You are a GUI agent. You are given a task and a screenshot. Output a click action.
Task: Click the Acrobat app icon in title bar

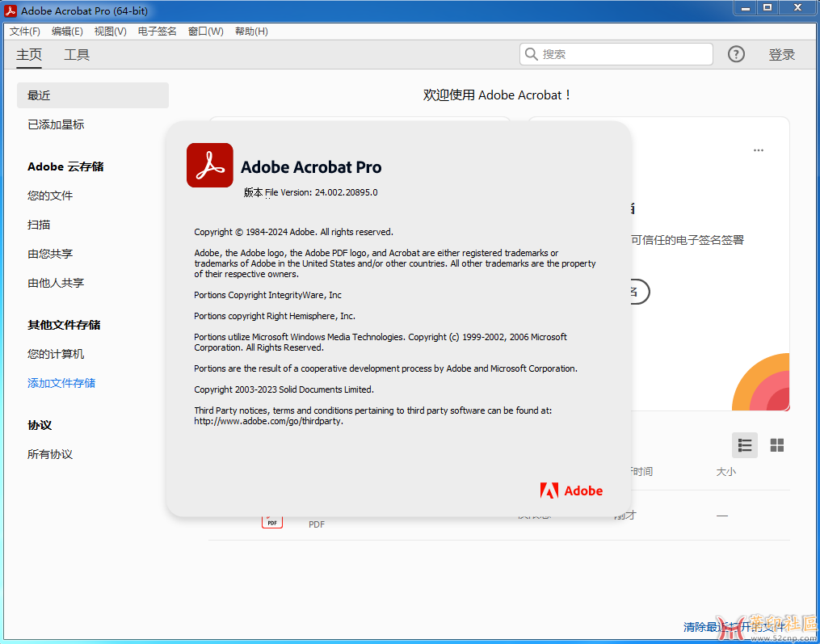pyautogui.click(x=11, y=11)
